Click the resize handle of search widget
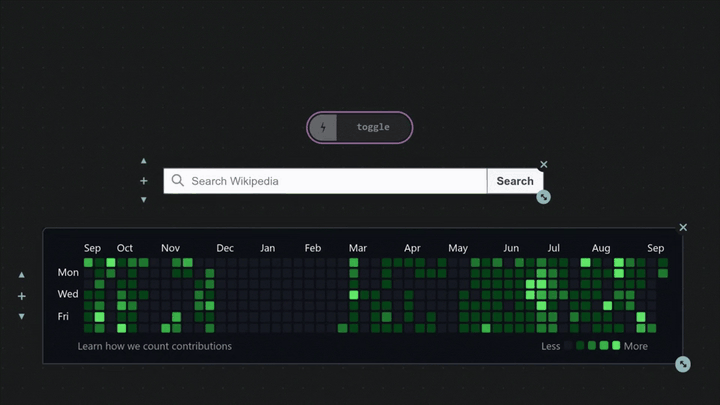The height and width of the screenshot is (405, 720). coord(544,197)
